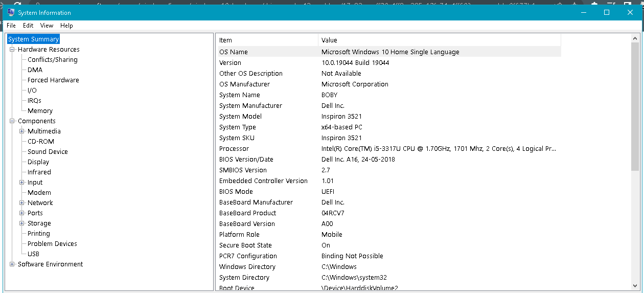
Task: Select Forced Hardware in the tree
Action: [x=53, y=80]
